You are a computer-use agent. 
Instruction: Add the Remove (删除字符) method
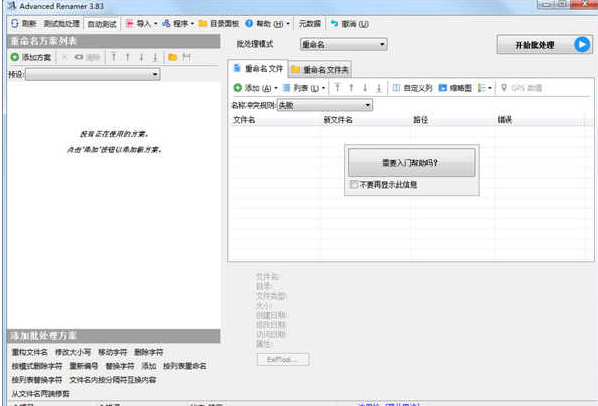[x=149, y=352]
